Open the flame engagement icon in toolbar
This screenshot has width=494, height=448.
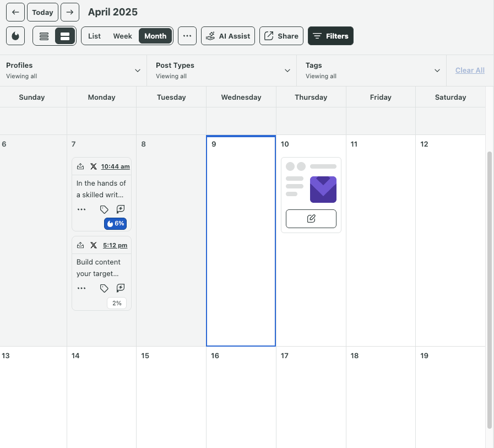[x=15, y=35]
